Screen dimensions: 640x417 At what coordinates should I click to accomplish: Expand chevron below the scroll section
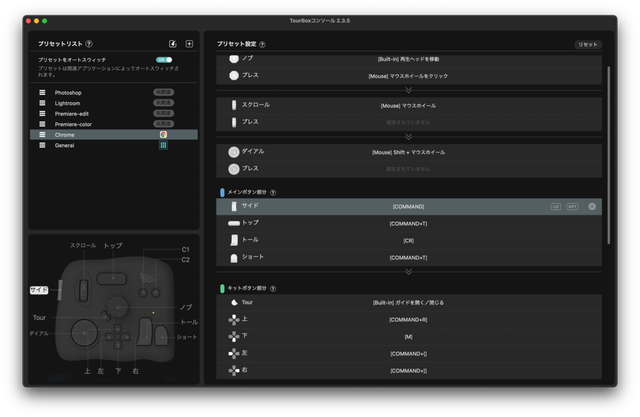click(x=409, y=137)
